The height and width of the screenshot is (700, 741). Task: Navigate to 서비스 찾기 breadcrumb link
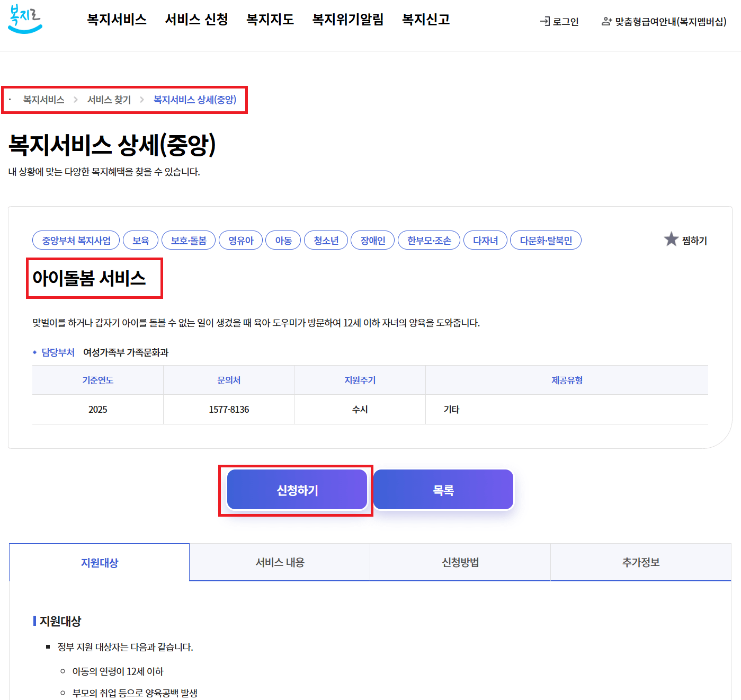[x=109, y=100]
